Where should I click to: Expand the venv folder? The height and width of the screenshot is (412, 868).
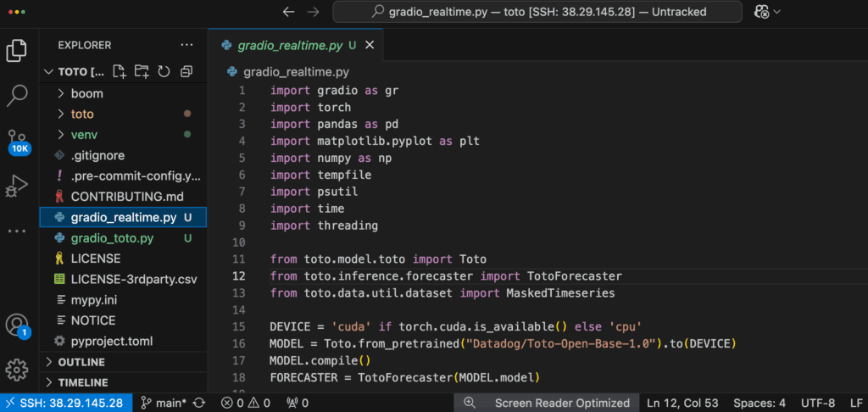pos(86,134)
